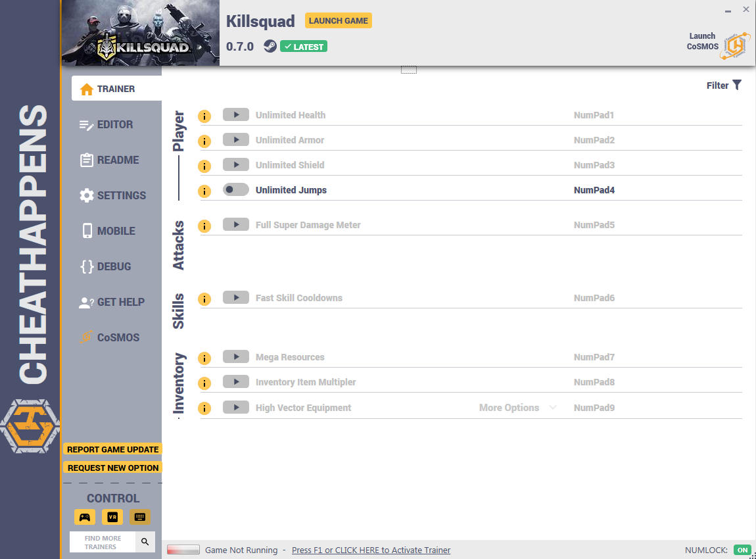Click the Cheat Happens hexagon logo
756x559 pixels.
pyautogui.click(x=30, y=426)
